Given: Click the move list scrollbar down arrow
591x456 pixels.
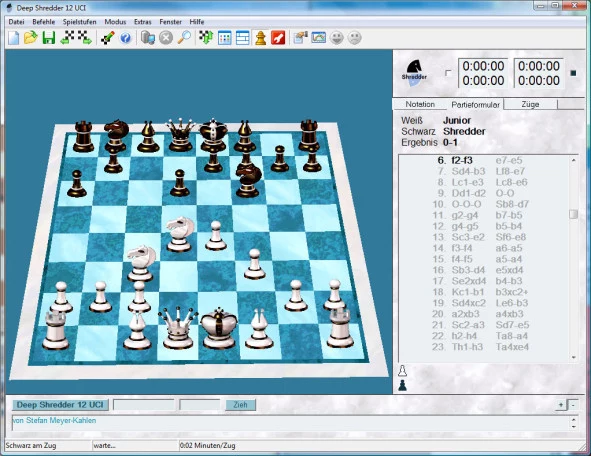Looking at the screenshot, I should (573, 357).
